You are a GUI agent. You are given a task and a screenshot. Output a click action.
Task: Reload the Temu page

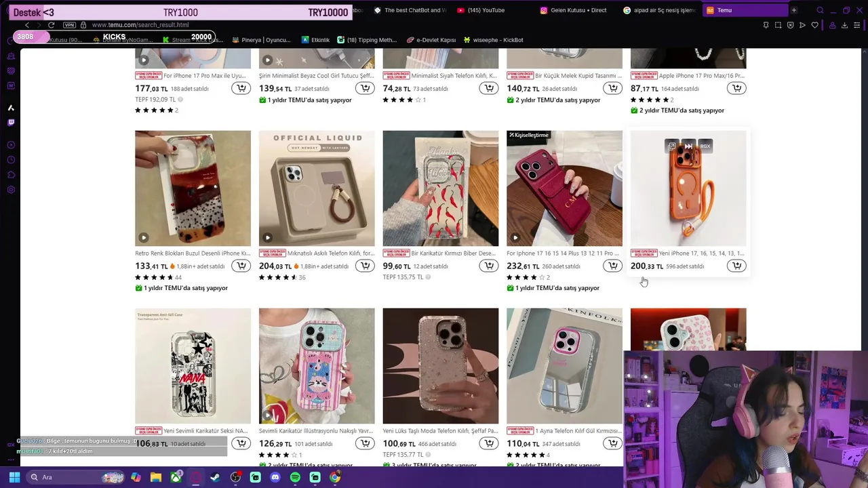tap(51, 25)
